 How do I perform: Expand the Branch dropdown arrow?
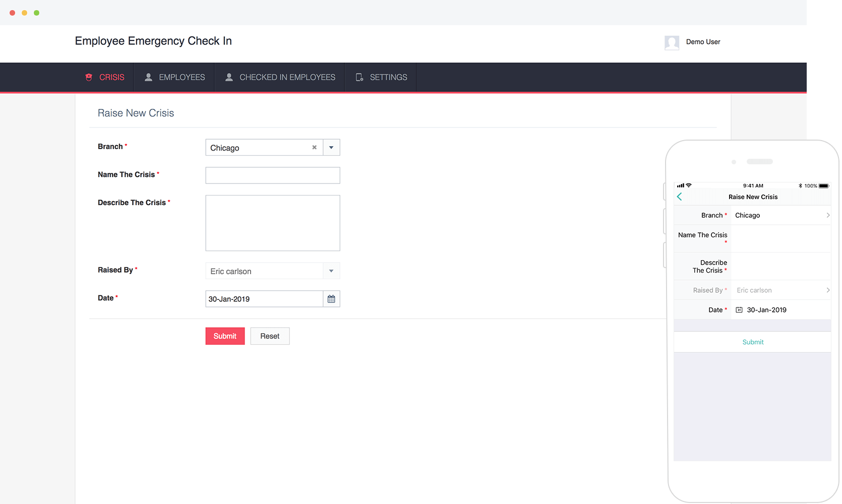[x=331, y=148]
